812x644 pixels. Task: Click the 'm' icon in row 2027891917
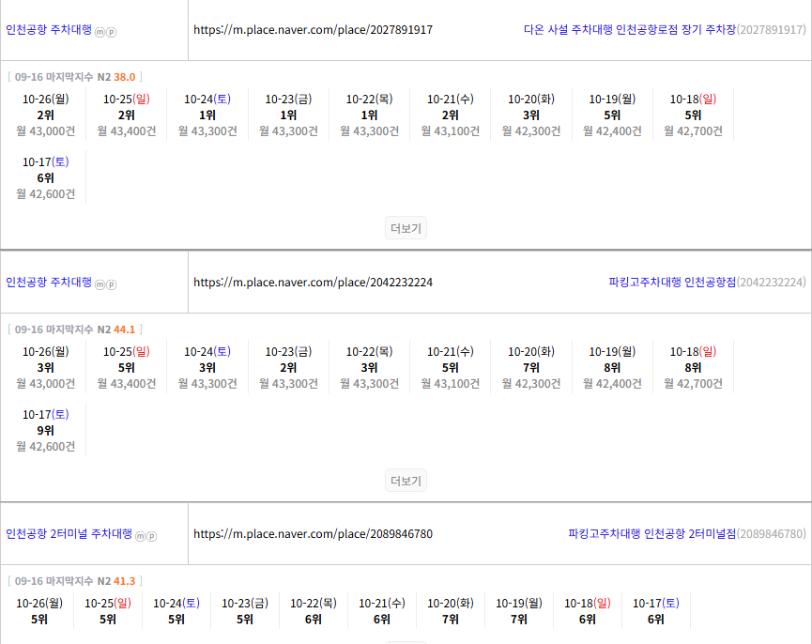point(100,32)
